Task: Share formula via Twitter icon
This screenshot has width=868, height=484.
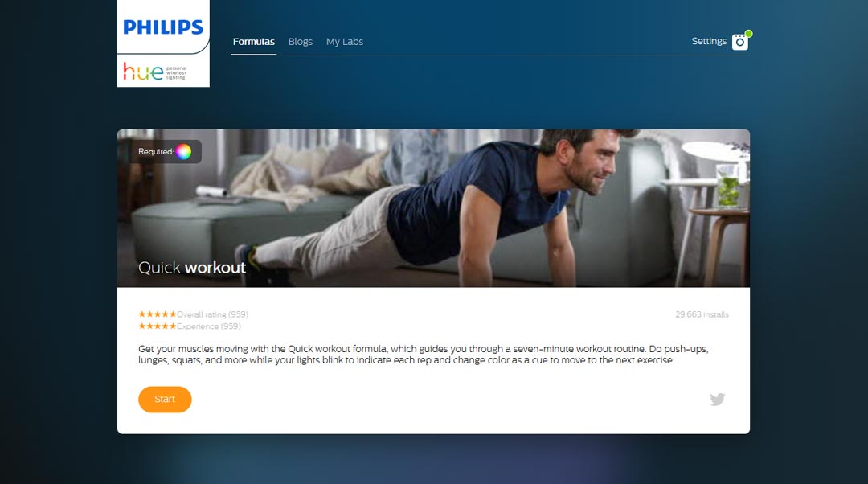Action: pos(718,400)
